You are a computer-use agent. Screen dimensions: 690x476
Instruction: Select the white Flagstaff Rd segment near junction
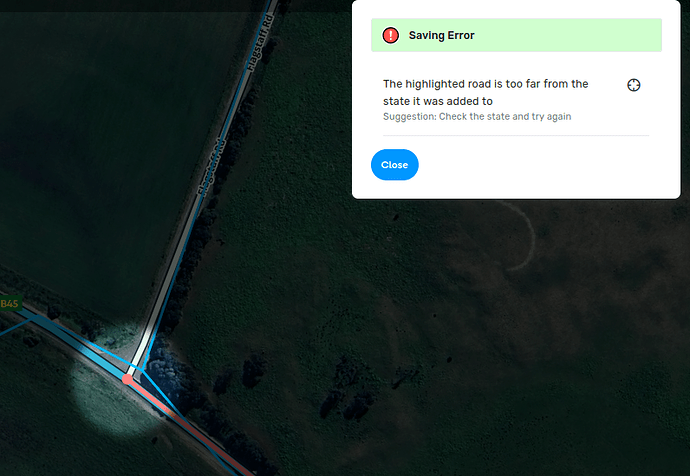pos(142,348)
